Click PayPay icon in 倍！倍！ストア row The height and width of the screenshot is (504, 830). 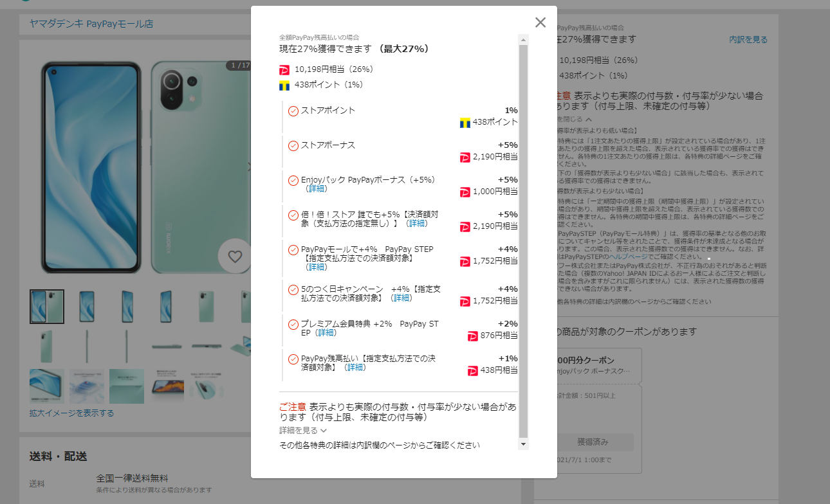point(465,226)
